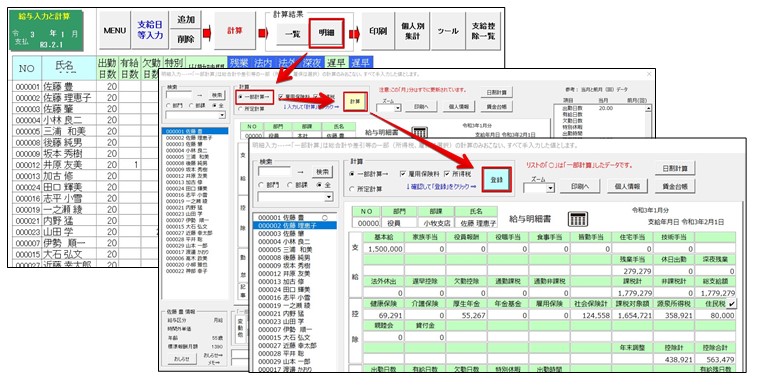Open the MENU button in the main toolbar

115,30
